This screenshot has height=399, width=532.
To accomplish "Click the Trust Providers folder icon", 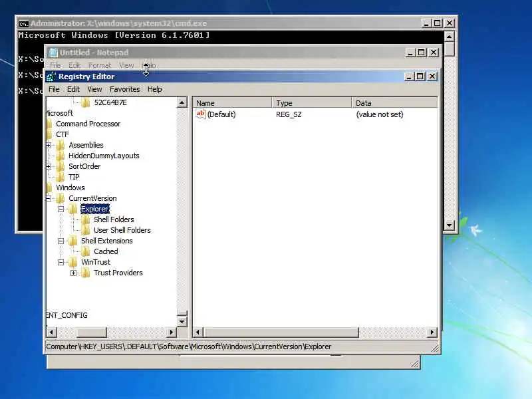I will 86,273.
